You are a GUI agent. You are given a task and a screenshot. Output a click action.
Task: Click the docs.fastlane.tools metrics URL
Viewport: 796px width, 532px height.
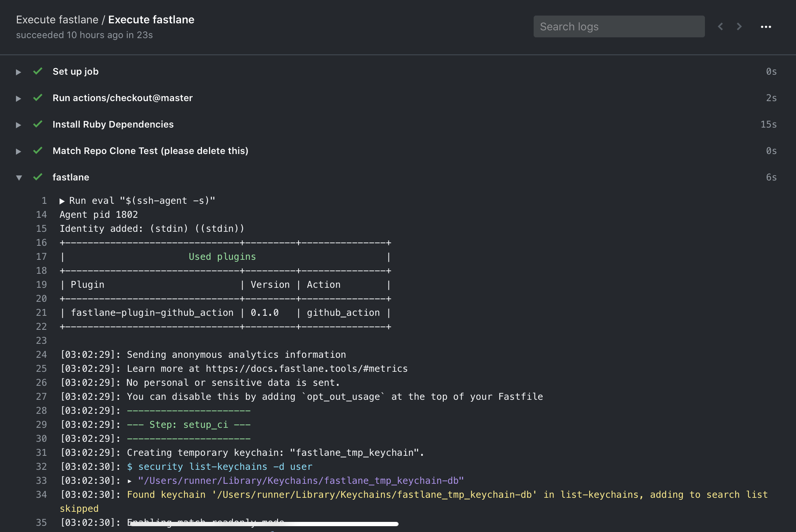[306, 368]
